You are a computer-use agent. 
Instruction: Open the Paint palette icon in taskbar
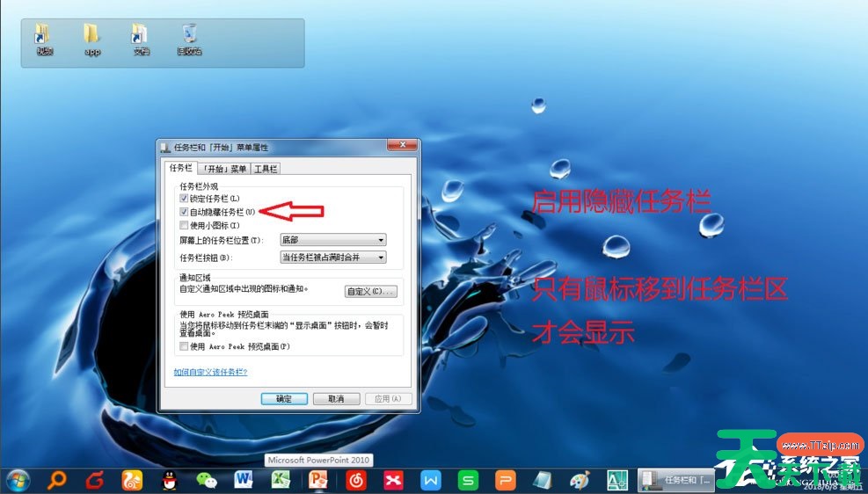pos(580,480)
